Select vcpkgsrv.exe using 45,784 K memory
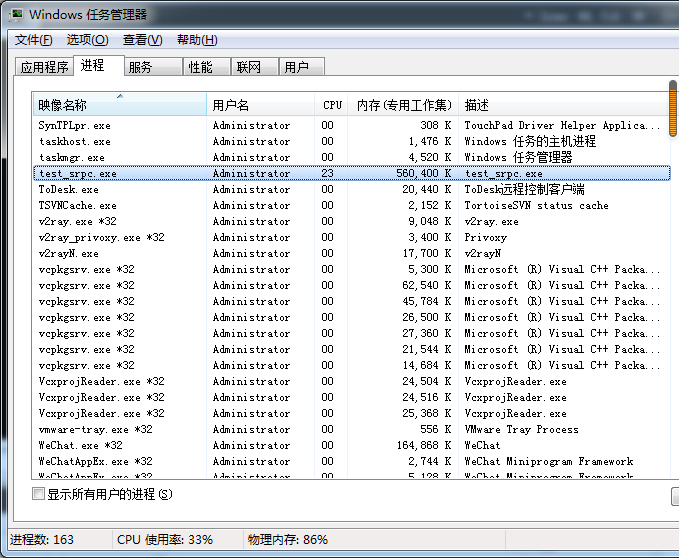Screen dimensions: 679x558 pos(351,302)
